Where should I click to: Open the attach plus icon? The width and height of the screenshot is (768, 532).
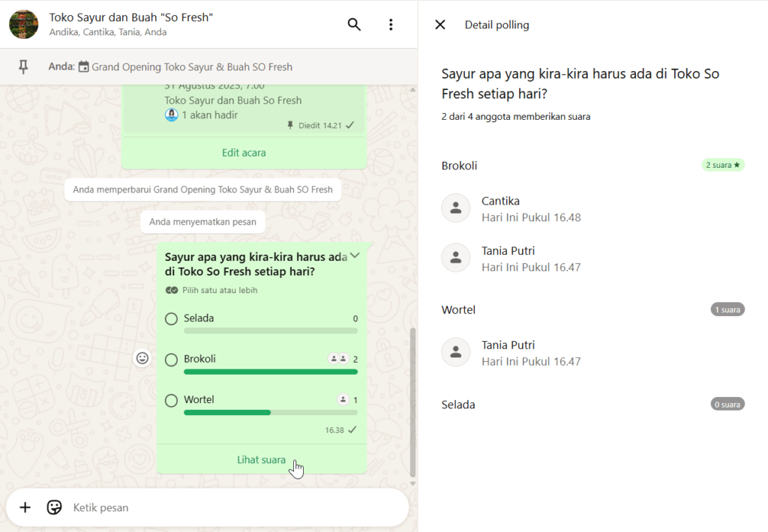(25, 507)
